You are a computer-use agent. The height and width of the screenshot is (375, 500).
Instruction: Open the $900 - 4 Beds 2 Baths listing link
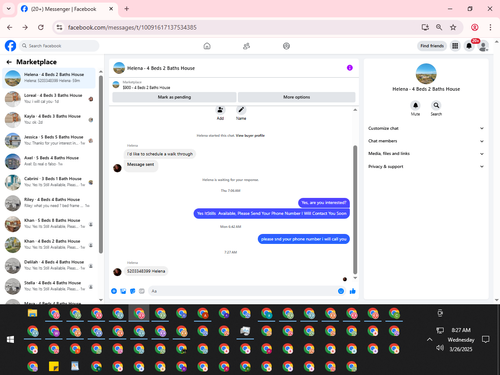tap(146, 88)
